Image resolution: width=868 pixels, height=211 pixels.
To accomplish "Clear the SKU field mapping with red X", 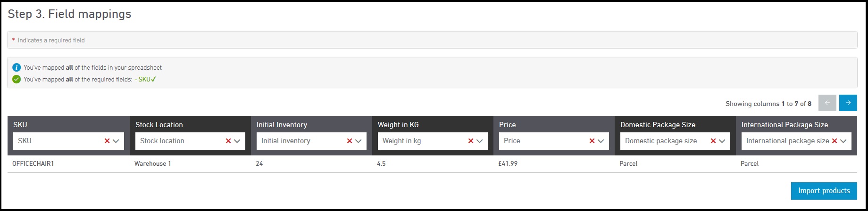I will point(107,141).
